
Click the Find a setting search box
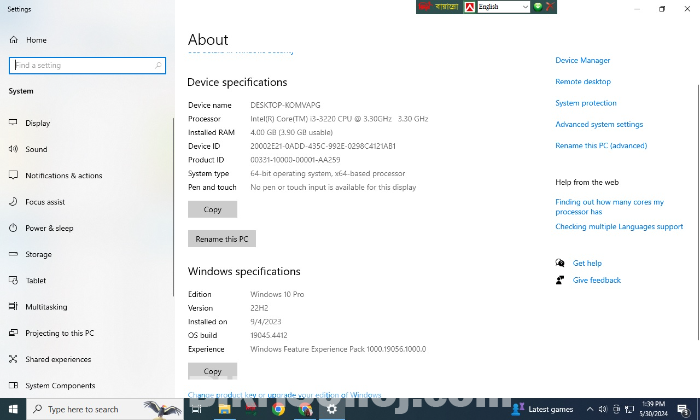tap(88, 65)
